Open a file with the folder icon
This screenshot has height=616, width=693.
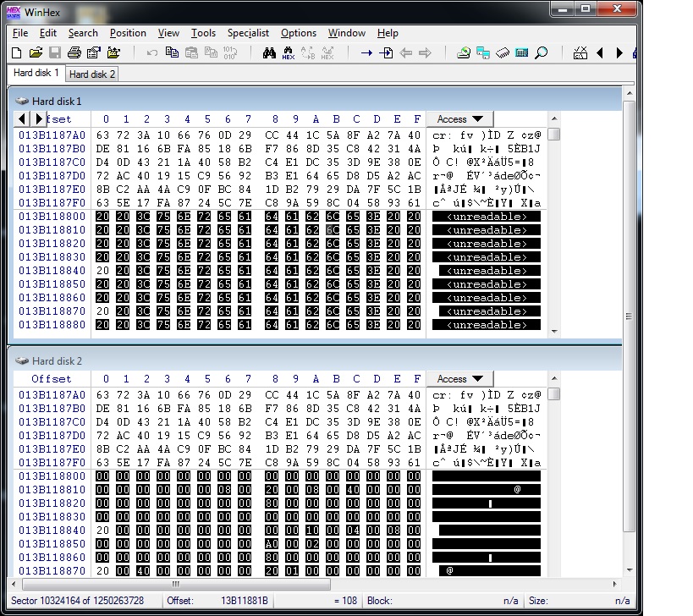36,52
